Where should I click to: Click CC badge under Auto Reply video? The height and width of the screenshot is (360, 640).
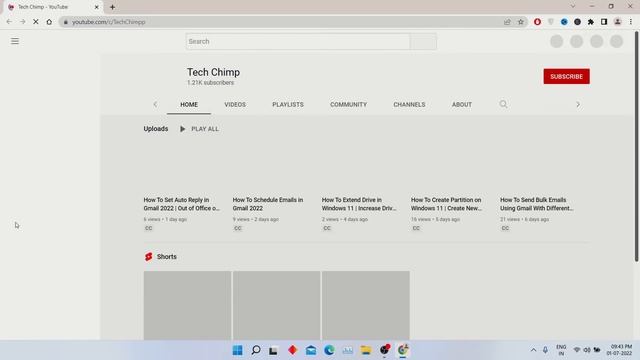149,228
